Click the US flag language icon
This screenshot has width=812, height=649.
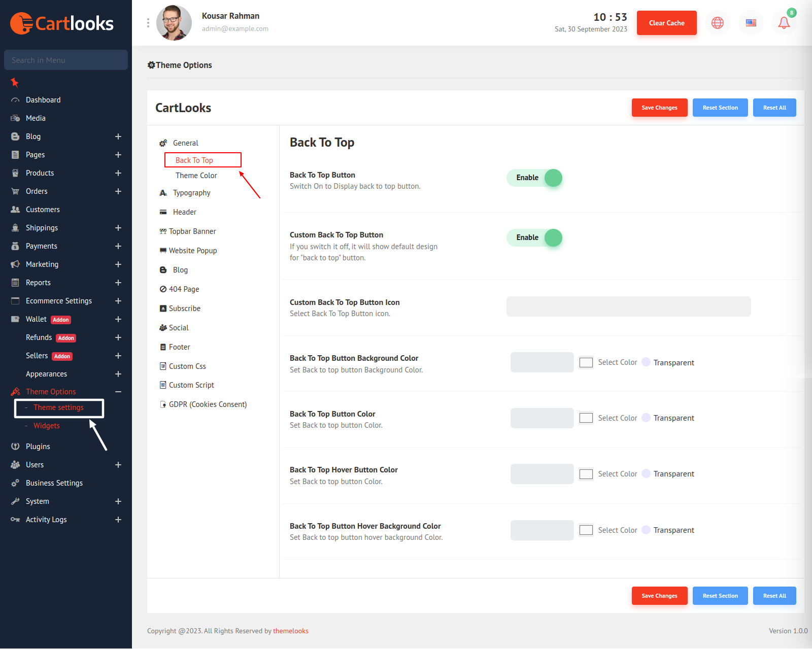751,23
